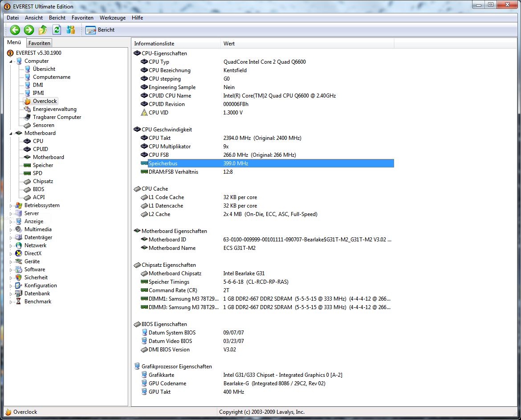Click the Refresh toolbar icon
This screenshot has width=521, height=420.
(x=57, y=30)
